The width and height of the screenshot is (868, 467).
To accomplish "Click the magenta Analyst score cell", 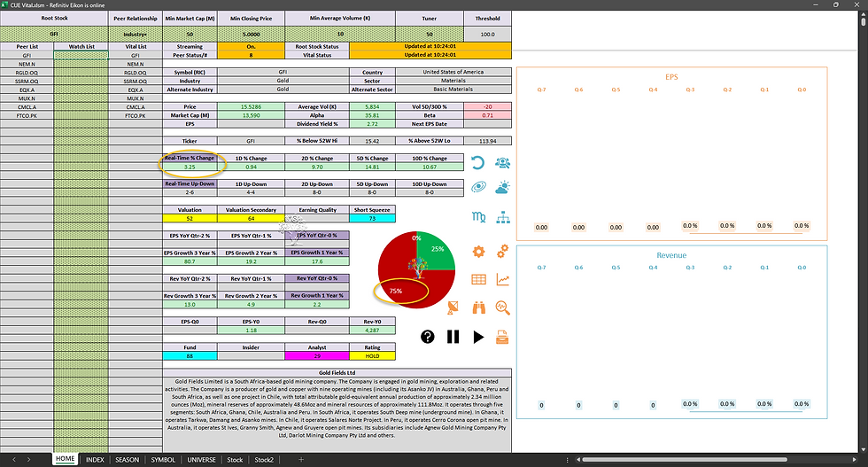I will [x=317, y=356].
